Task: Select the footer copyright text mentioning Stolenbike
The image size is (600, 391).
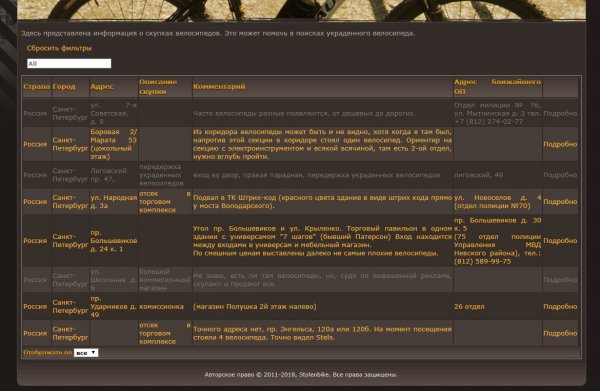Action: coord(301,375)
